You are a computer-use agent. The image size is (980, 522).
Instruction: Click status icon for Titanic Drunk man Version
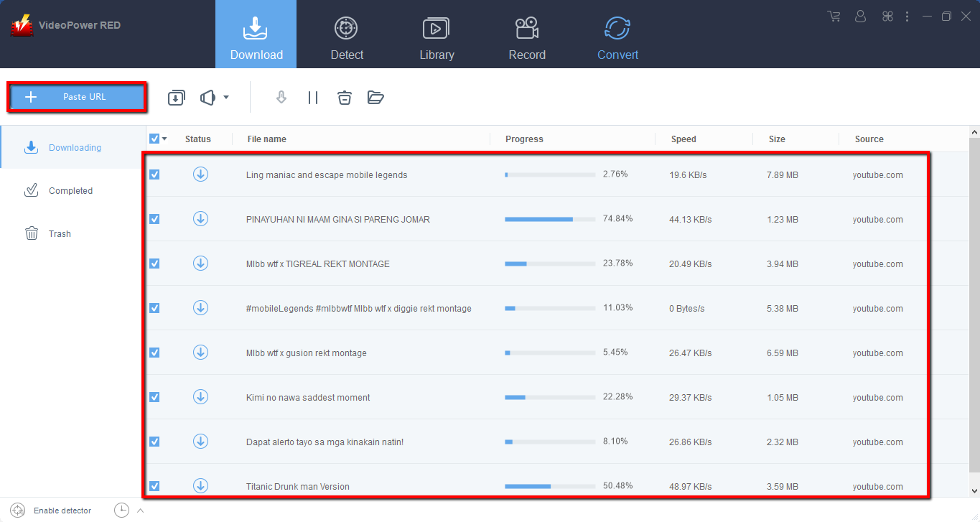pos(200,486)
